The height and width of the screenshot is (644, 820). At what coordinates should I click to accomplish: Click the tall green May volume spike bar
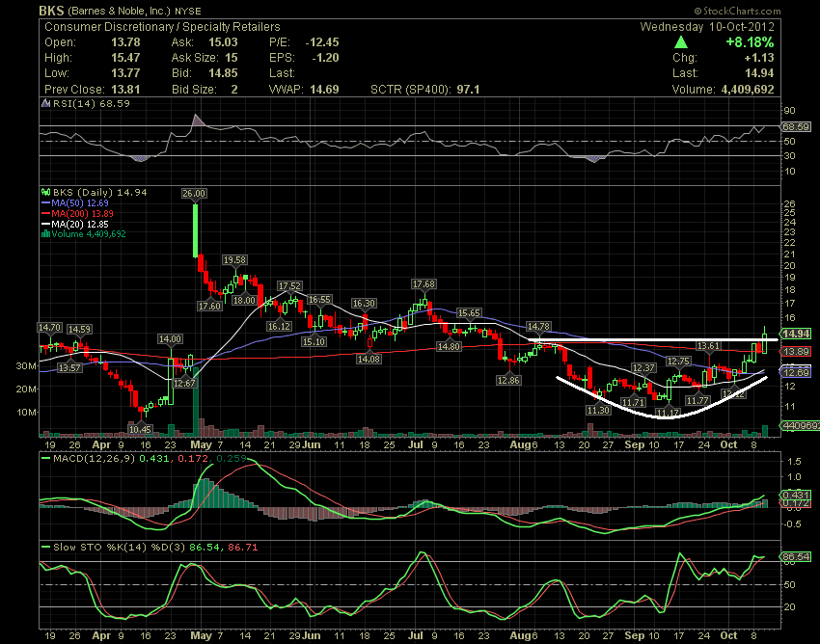click(x=196, y=401)
